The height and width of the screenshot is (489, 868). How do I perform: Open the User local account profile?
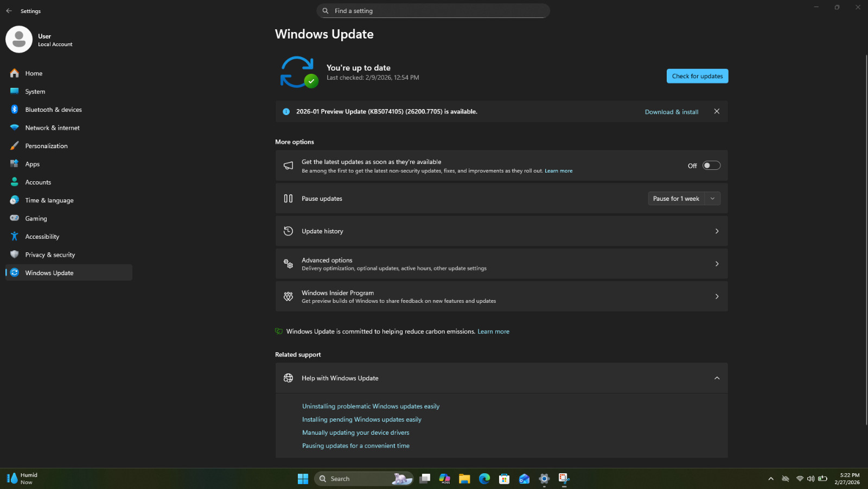point(40,40)
